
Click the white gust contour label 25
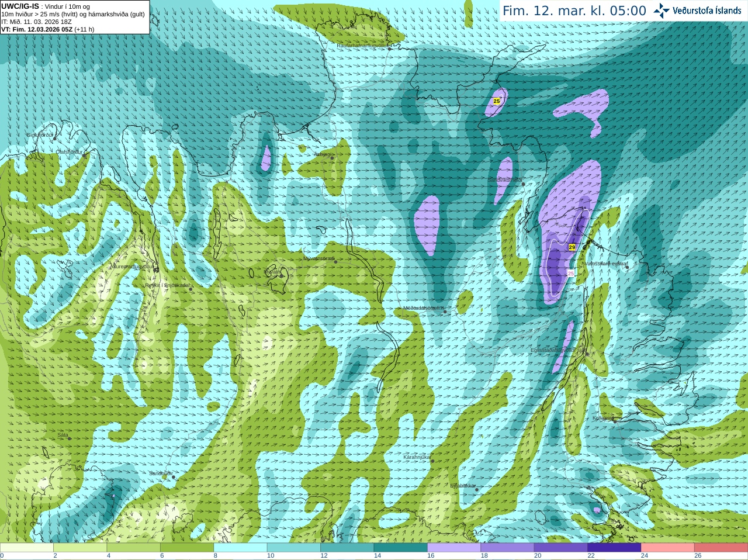(x=571, y=273)
